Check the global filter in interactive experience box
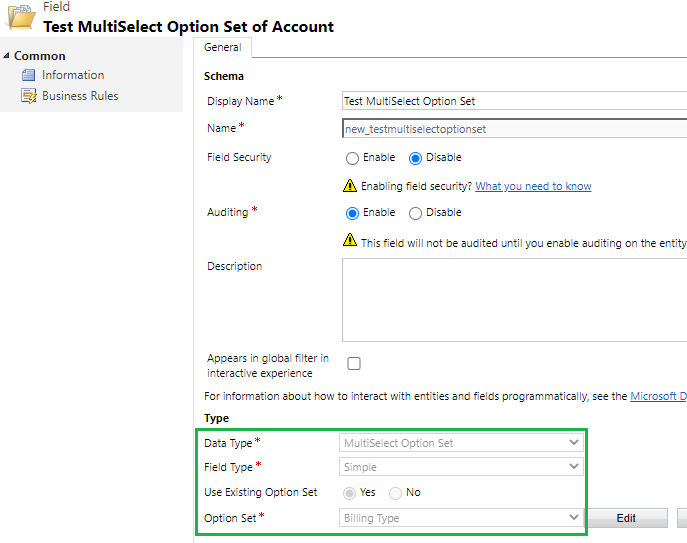The height and width of the screenshot is (543, 687). click(x=354, y=364)
